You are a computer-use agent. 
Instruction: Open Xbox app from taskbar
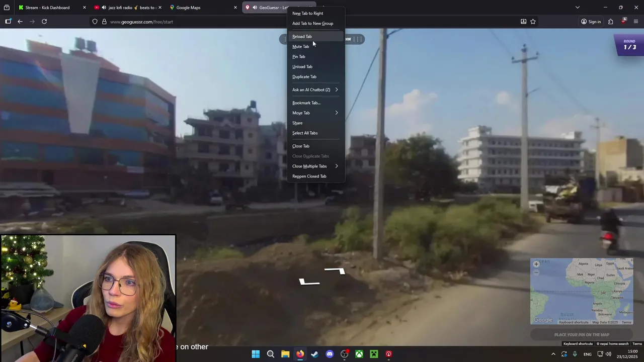[359, 354]
